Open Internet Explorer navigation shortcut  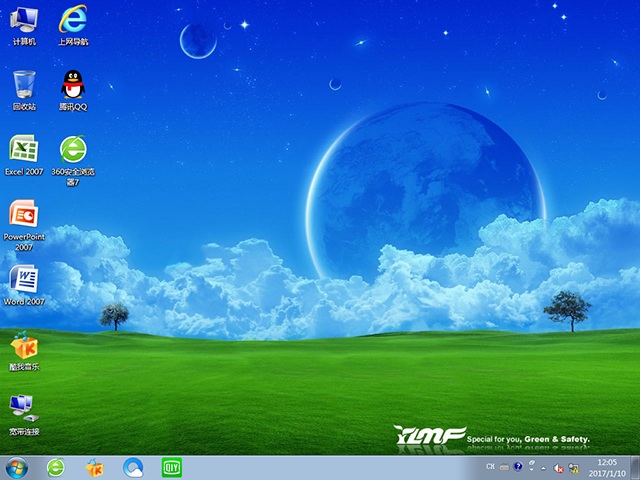tap(73, 22)
